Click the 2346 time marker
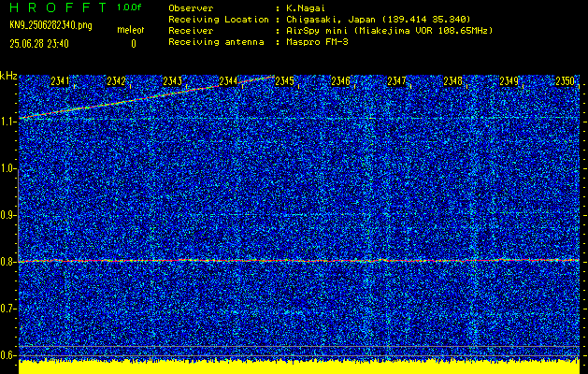This screenshot has height=374, width=588. click(340, 81)
